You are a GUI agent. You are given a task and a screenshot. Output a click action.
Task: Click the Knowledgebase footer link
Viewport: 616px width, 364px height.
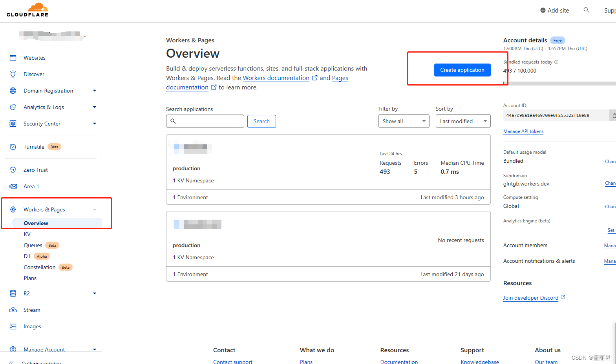click(480, 362)
